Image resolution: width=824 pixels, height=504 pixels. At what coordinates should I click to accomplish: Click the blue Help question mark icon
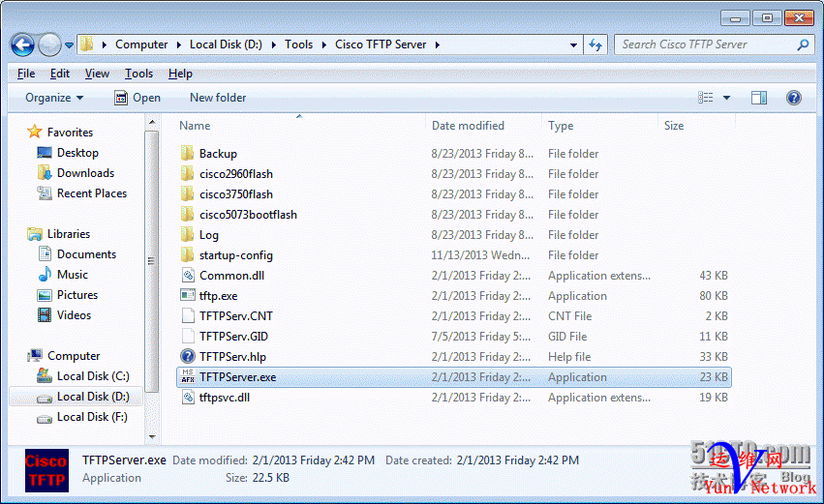(x=794, y=98)
